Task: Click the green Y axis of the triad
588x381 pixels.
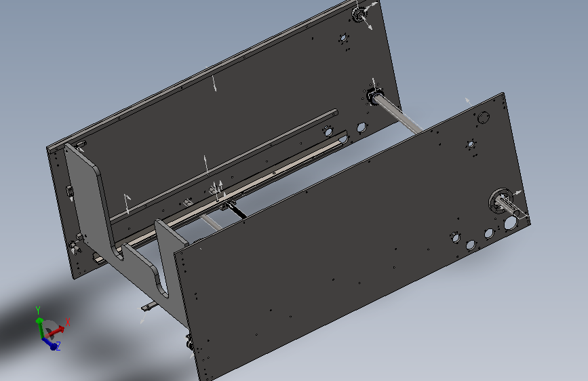Action: 40,329
